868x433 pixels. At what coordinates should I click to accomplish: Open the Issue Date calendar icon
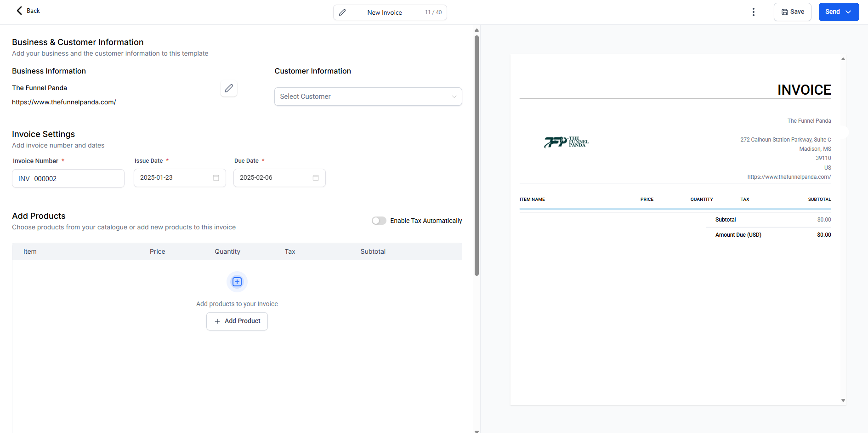(x=216, y=178)
